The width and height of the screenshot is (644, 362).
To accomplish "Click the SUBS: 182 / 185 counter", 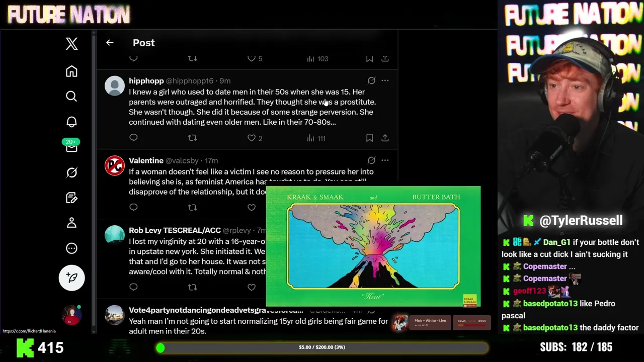I will coord(576,347).
